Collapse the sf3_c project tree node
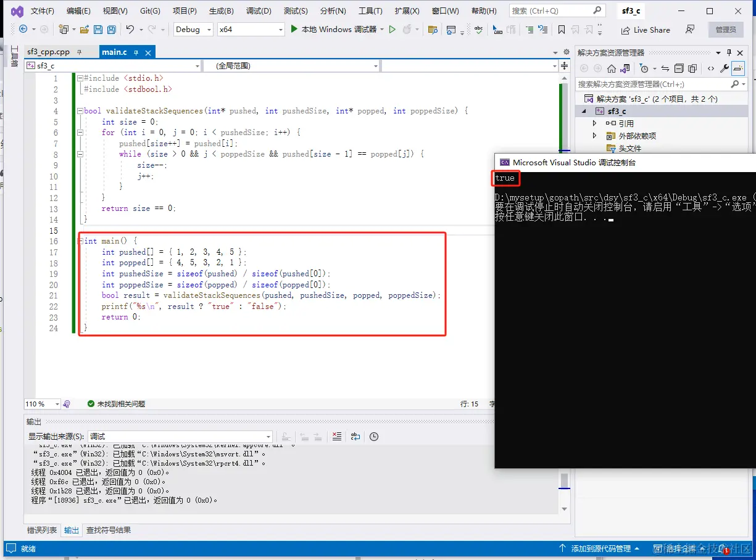756x560 pixels. pos(584,112)
